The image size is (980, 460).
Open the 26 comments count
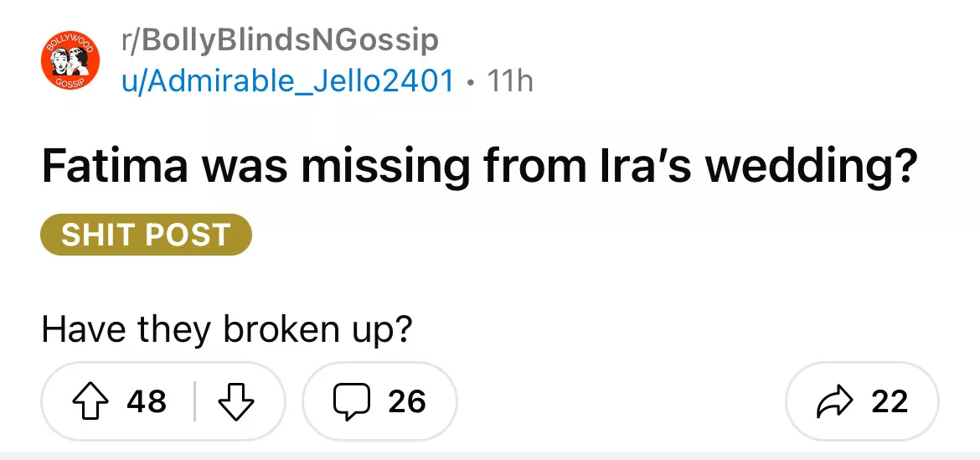coord(407,401)
